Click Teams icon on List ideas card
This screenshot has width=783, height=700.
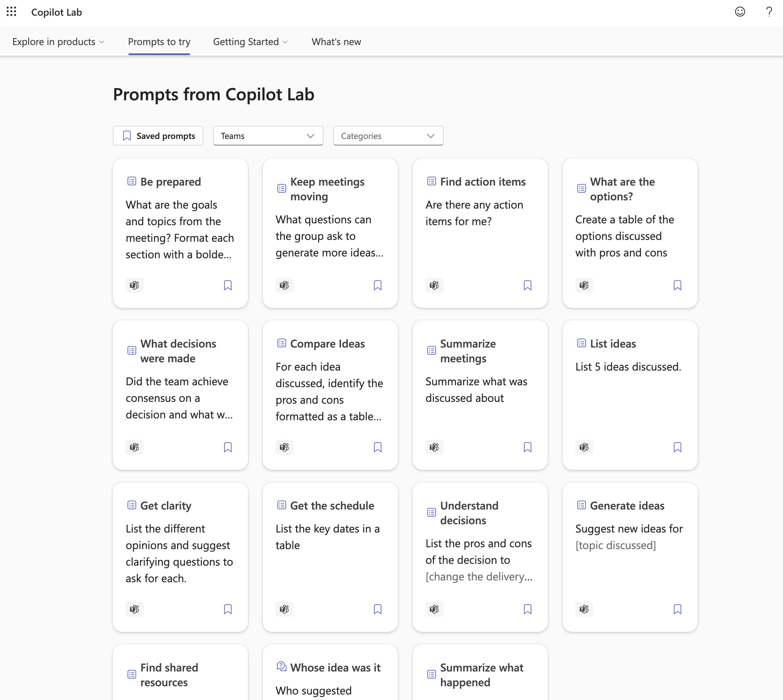[584, 447]
